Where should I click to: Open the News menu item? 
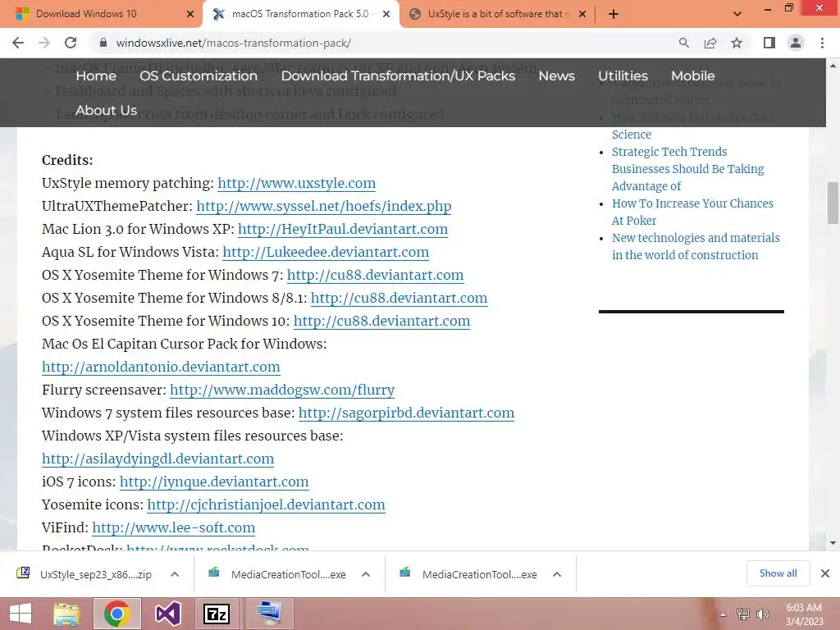(x=557, y=76)
